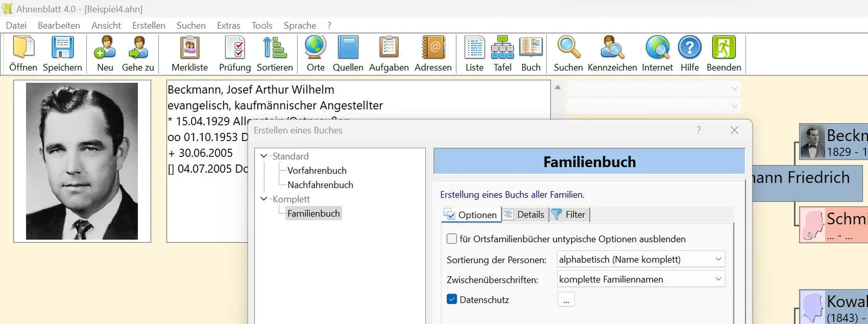The height and width of the screenshot is (324, 868).
Task: Click death date line + 30.06.2005
Action: [x=200, y=153]
